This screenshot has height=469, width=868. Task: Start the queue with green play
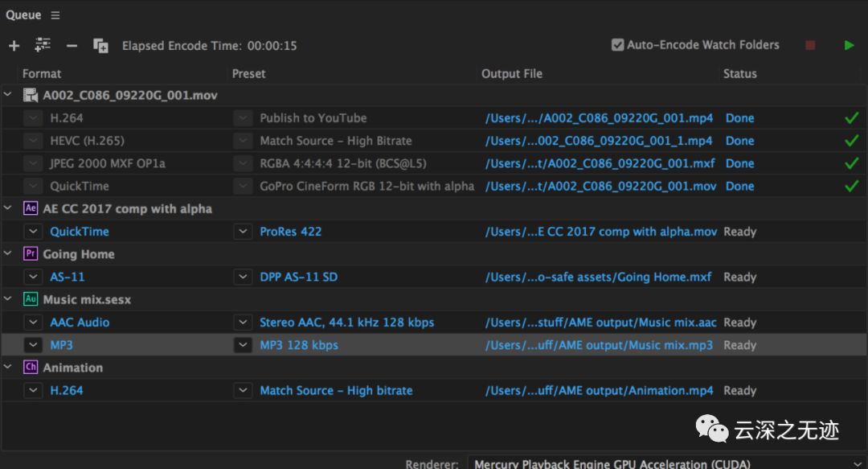coord(849,45)
